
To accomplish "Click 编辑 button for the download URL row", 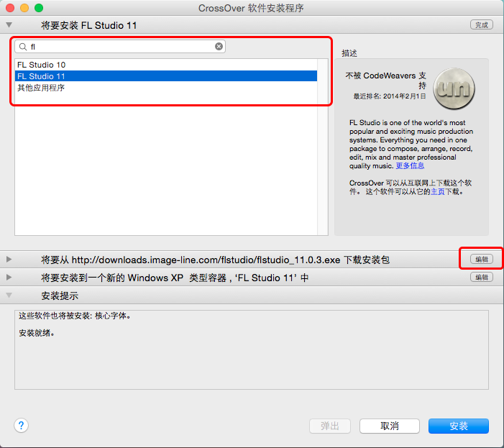I will point(482,259).
